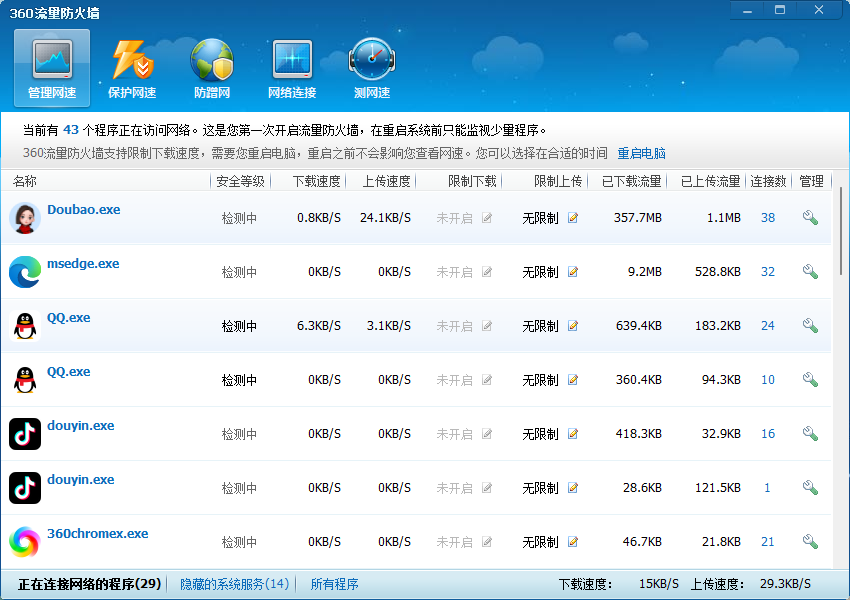Image resolution: width=850 pixels, height=600 pixels.
Task: Switch to 隐藏的系统服务(14) tab
Action: coord(235,584)
